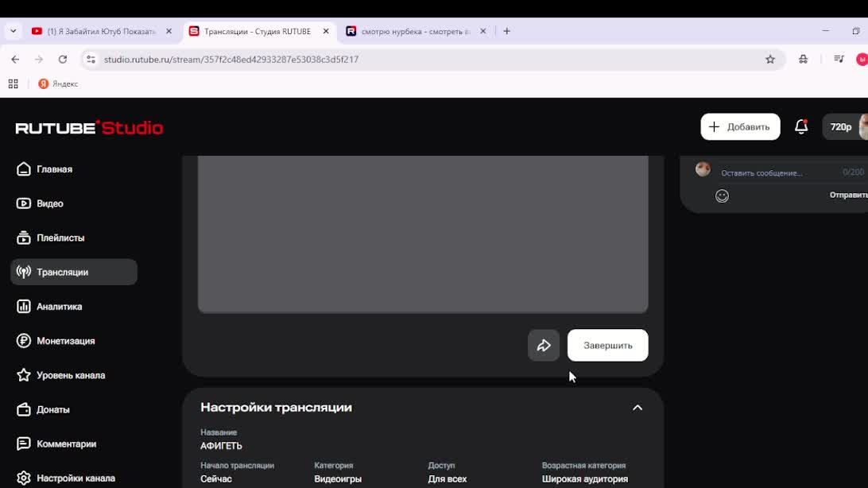
Task: Open Настройки канала in the sidebar
Action: [74, 478]
